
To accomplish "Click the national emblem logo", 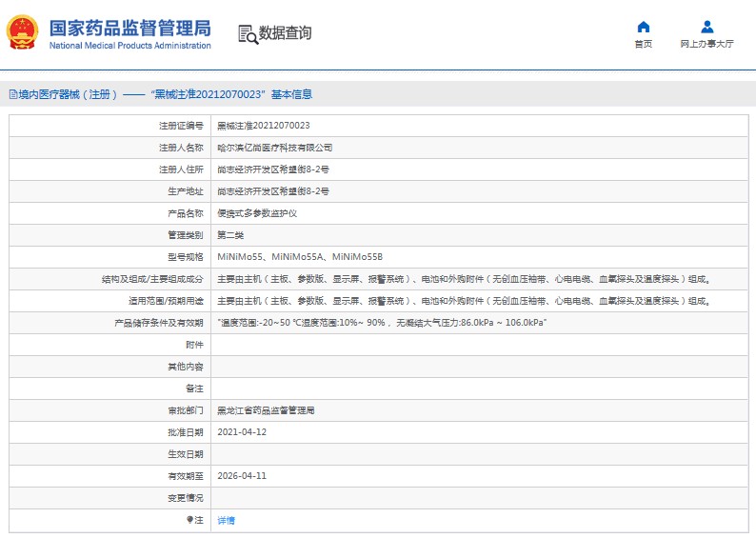I will point(22,32).
